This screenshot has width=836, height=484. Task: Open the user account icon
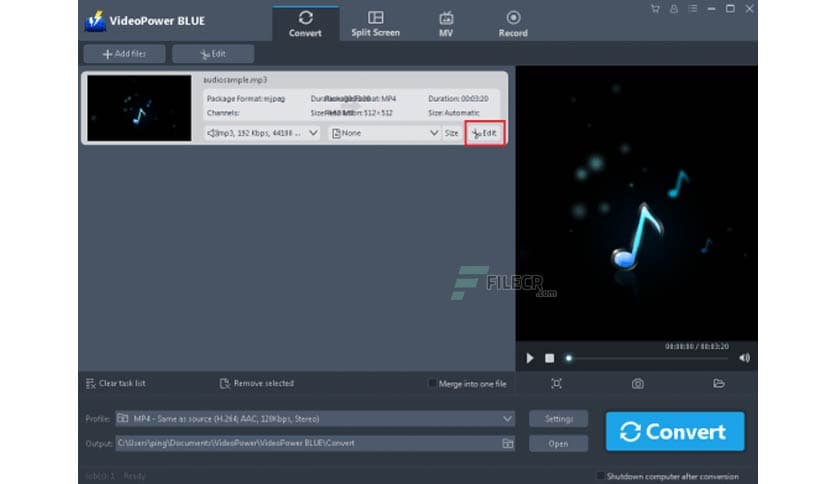tap(674, 9)
